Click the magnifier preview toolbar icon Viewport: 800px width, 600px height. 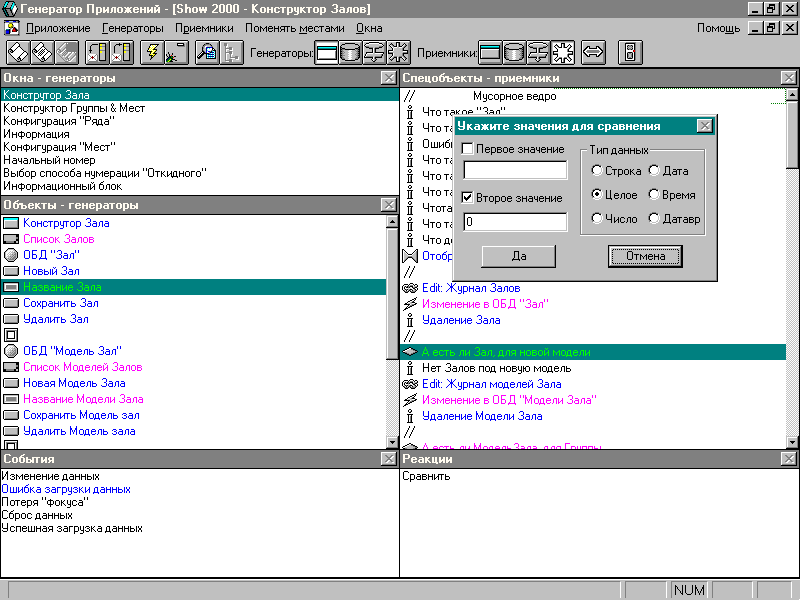point(207,52)
